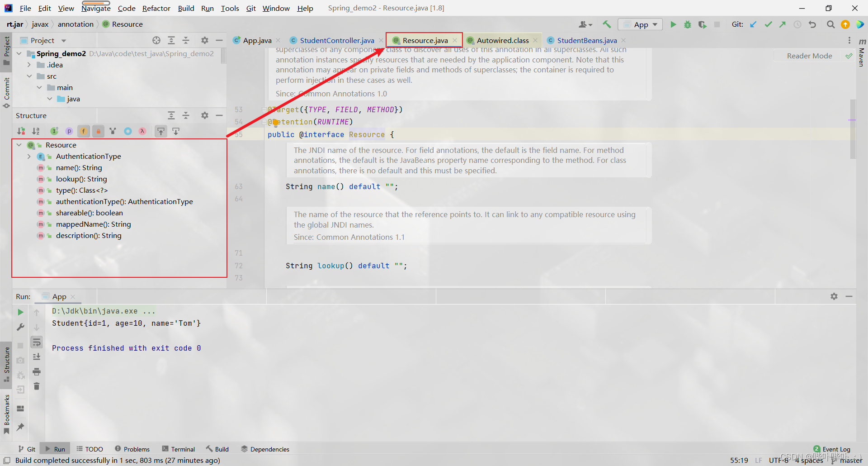This screenshot has height=466, width=868.
Task: Toggle show properties in Structure
Action: pyautogui.click(x=69, y=131)
